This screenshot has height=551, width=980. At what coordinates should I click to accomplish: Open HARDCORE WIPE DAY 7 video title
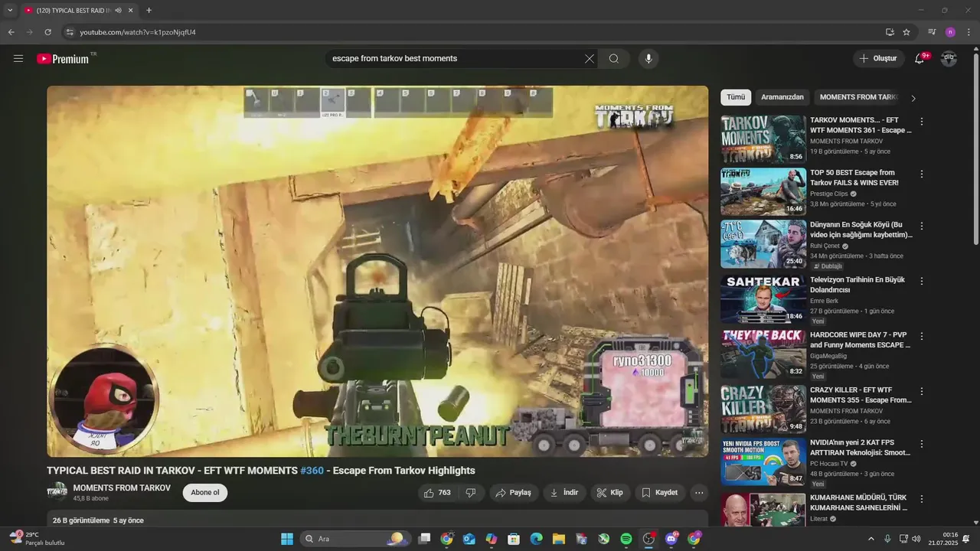click(x=861, y=340)
